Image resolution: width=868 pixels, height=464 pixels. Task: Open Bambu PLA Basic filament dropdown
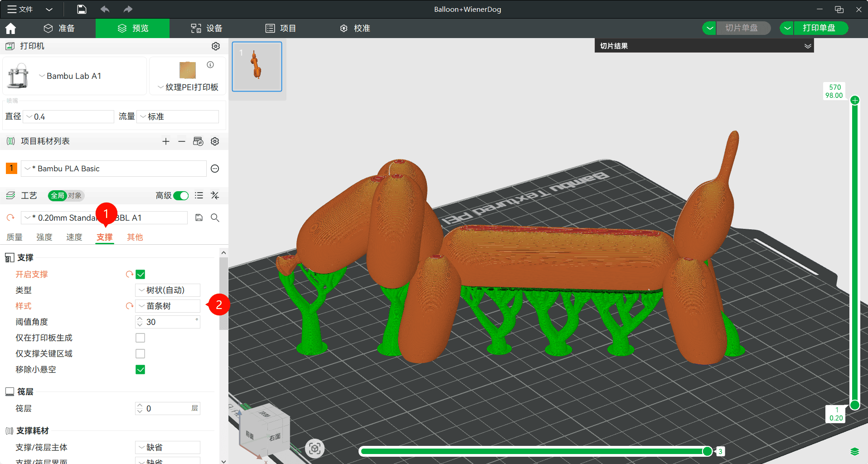[x=113, y=169]
